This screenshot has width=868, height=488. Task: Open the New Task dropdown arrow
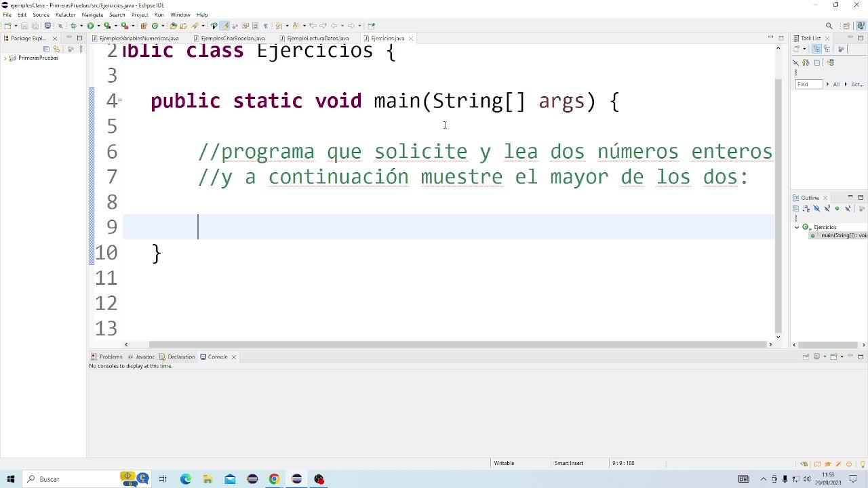pos(804,49)
